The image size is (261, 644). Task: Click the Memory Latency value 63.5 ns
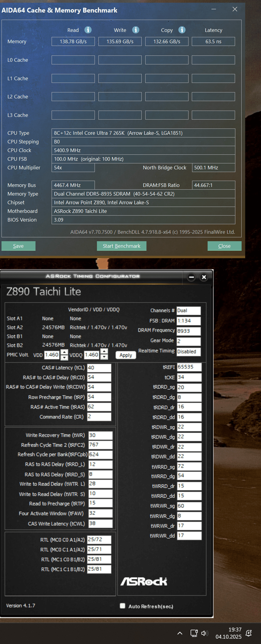click(213, 41)
